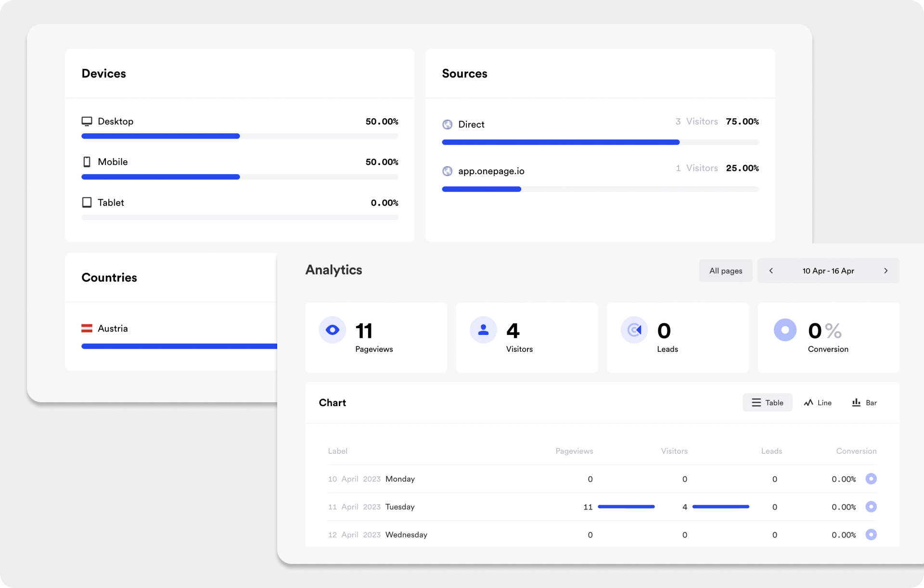Enable the Table chart view
924x588 pixels.
coord(767,402)
